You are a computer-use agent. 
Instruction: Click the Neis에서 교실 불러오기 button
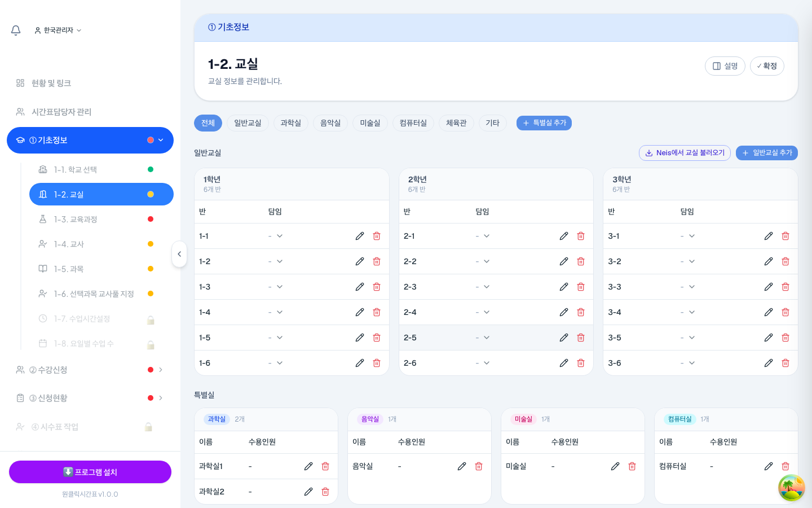685,153
